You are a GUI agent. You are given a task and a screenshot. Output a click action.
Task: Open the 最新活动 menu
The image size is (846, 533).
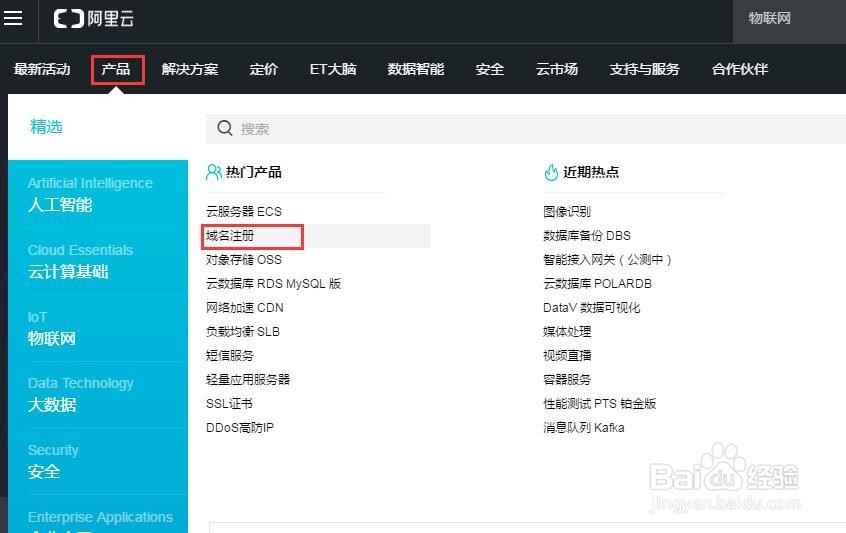[x=42, y=69]
